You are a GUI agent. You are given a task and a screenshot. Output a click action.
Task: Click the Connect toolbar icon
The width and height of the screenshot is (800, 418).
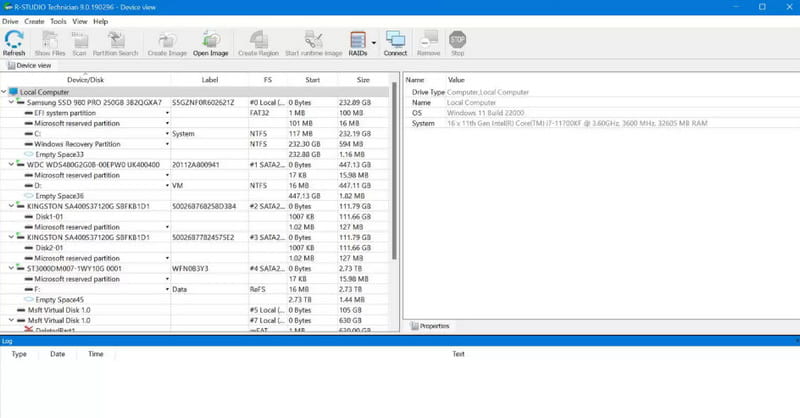tap(395, 43)
